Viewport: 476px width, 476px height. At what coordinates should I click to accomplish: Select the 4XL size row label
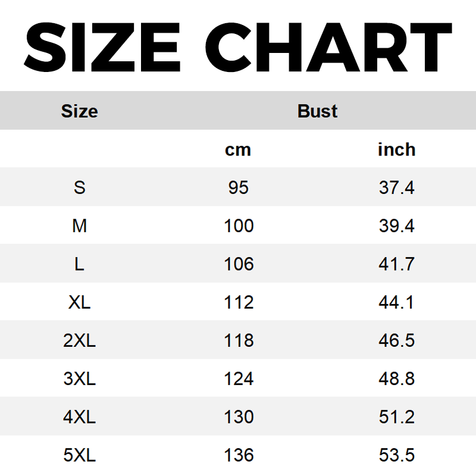[x=80, y=417]
